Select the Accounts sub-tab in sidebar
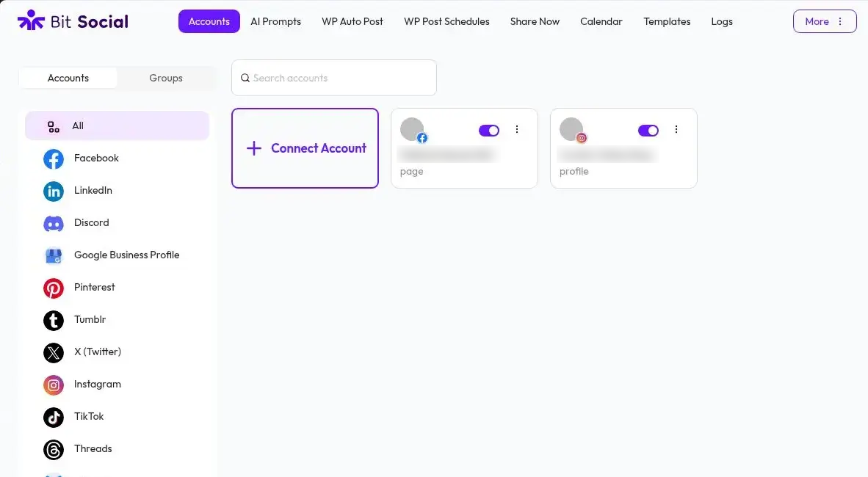 click(x=68, y=78)
